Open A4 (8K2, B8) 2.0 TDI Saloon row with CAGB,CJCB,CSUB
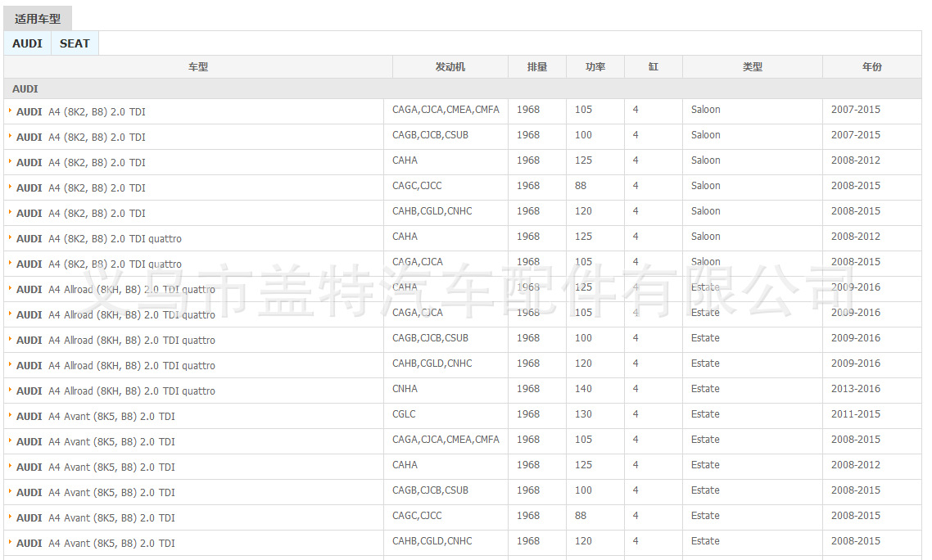Image resolution: width=932 pixels, height=560 pixels. 463,137
